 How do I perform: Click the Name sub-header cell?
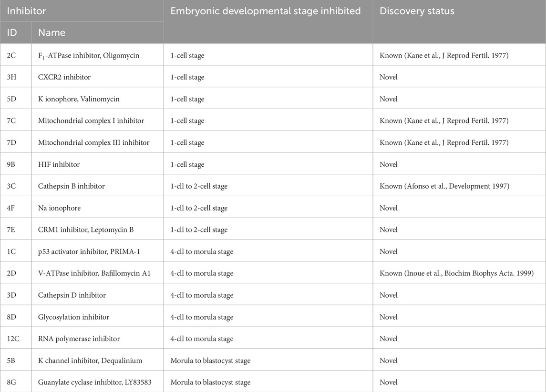(x=52, y=32)
